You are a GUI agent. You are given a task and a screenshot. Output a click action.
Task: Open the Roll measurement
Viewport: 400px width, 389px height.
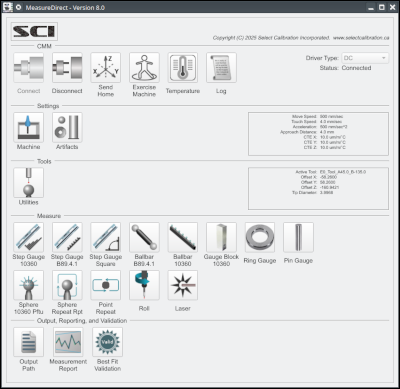click(x=144, y=285)
